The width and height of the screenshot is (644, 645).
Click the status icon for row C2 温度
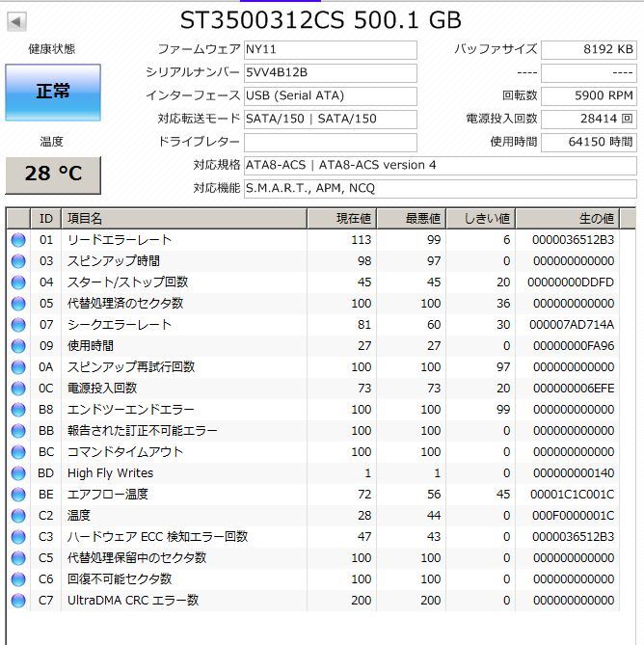18,516
